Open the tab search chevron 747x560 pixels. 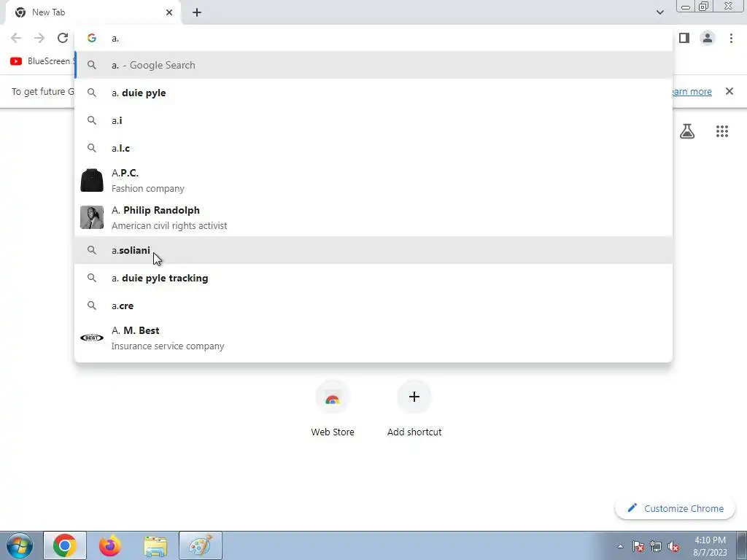pyautogui.click(x=659, y=12)
